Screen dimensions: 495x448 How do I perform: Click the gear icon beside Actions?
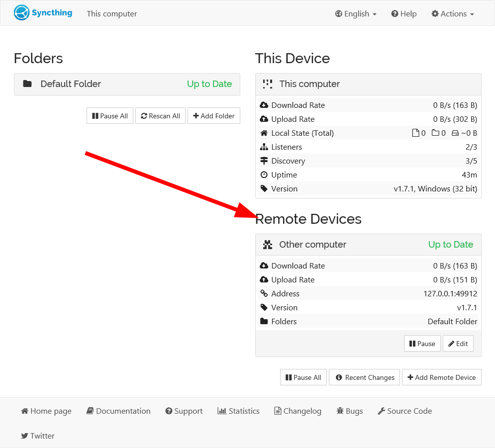coord(435,14)
